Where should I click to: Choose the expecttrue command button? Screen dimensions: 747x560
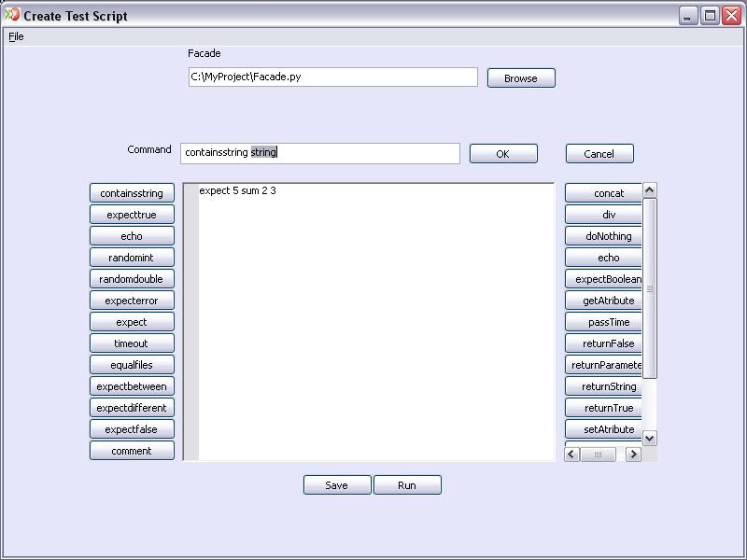(132, 215)
